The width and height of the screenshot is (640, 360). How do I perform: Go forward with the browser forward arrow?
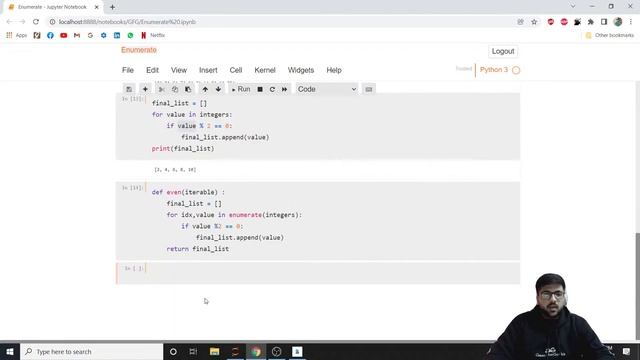(x=22, y=22)
